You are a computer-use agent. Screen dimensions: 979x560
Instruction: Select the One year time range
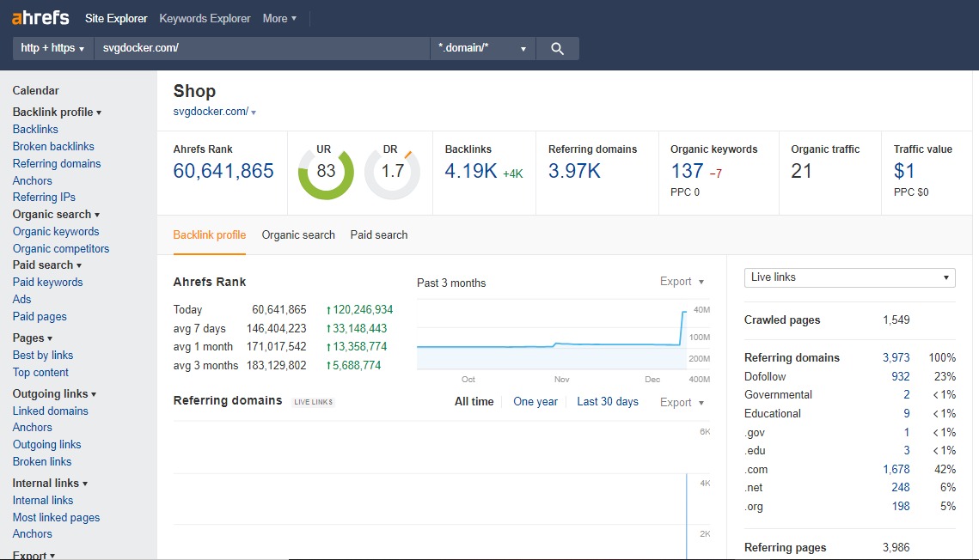pos(535,402)
